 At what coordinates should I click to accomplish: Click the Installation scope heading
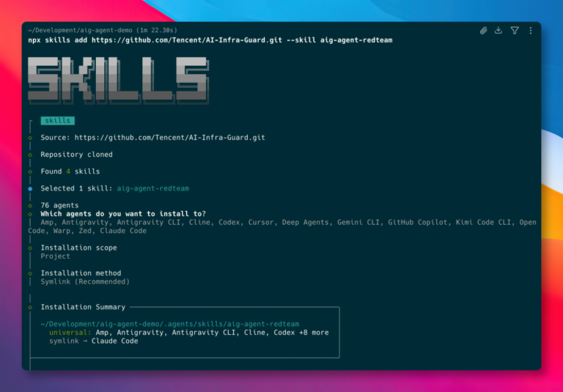coord(78,248)
